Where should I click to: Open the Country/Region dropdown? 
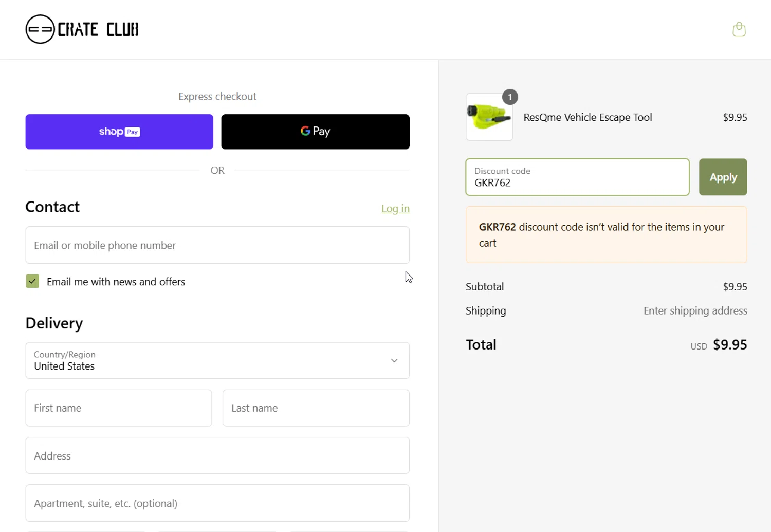click(x=217, y=360)
